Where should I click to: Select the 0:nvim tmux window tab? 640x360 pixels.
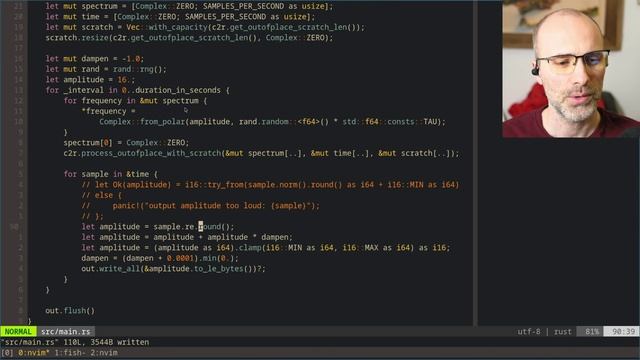pos(34,353)
